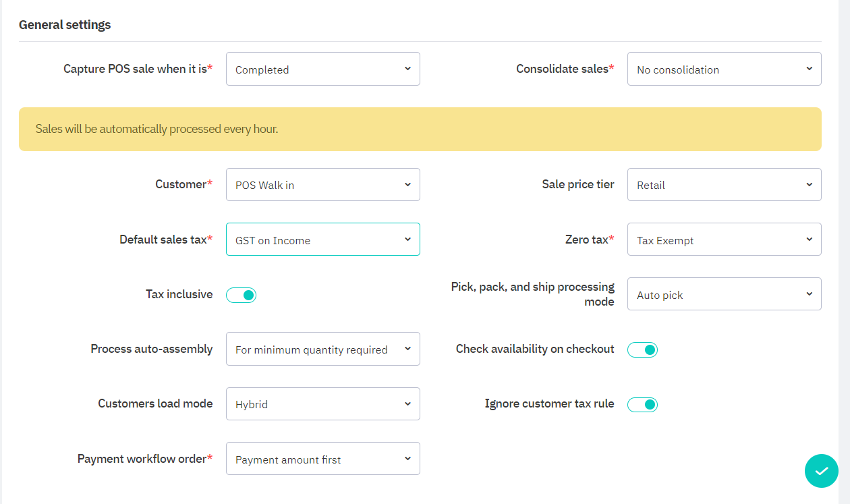
Task: Click chevron arrow in Process auto-assembly field
Action: coord(407,349)
